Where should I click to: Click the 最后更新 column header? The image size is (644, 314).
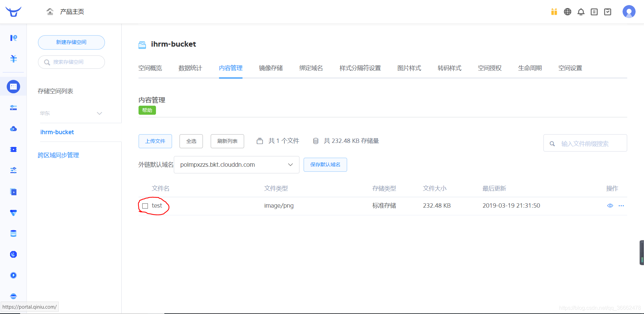pos(494,189)
